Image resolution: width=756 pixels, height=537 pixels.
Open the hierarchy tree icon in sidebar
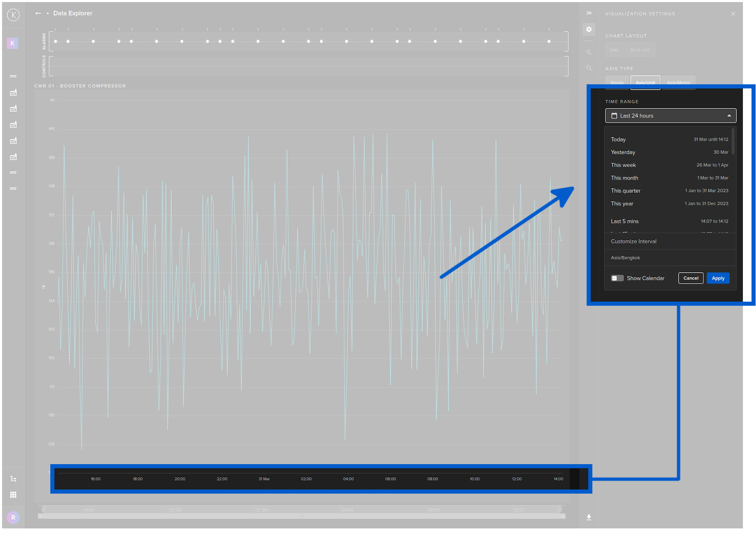click(x=13, y=479)
